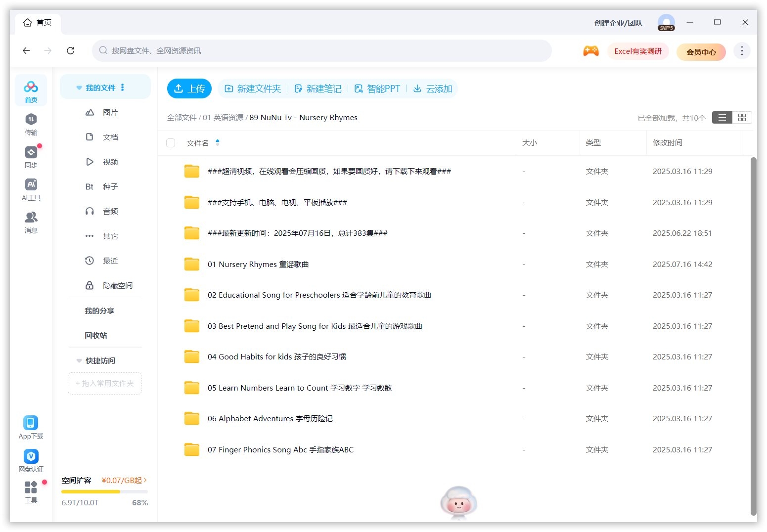Screen dimensions: 767x532
Task: Click inside the search input field
Action: click(321, 50)
